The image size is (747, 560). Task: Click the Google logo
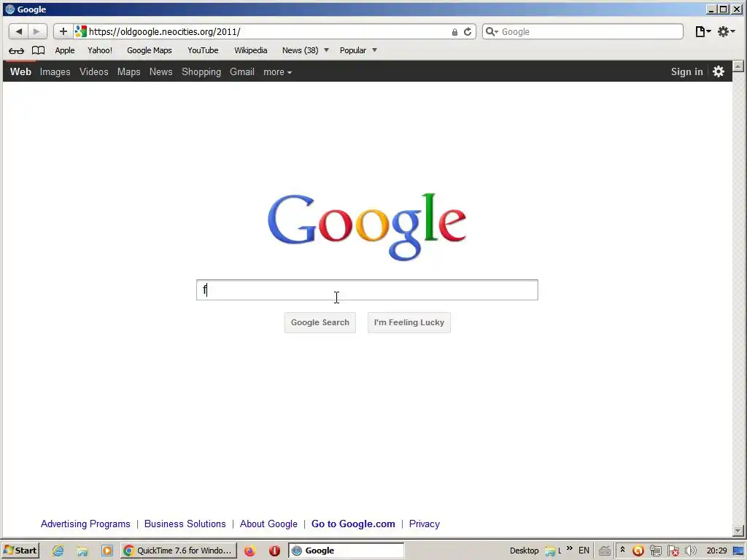(366, 227)
